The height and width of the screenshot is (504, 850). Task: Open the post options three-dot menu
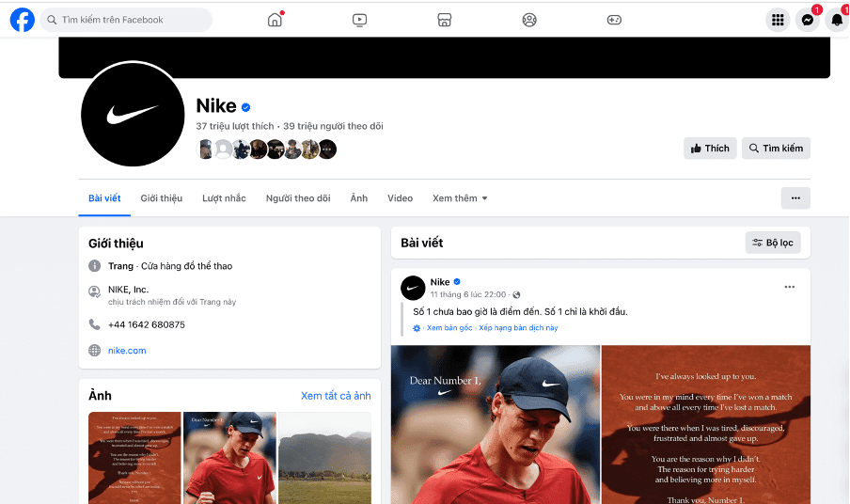point(789,287)
